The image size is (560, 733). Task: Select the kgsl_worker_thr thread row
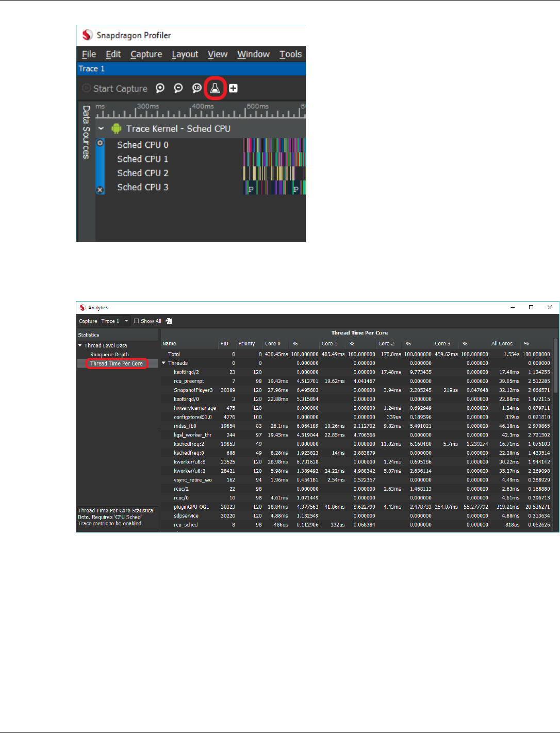point(356,435)
